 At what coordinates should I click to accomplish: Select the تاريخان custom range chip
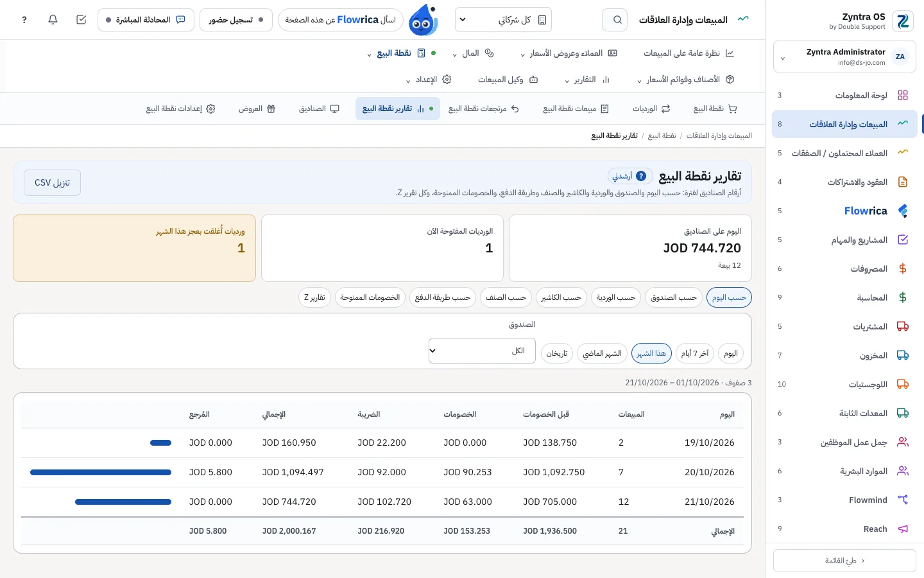click(557, 353)
